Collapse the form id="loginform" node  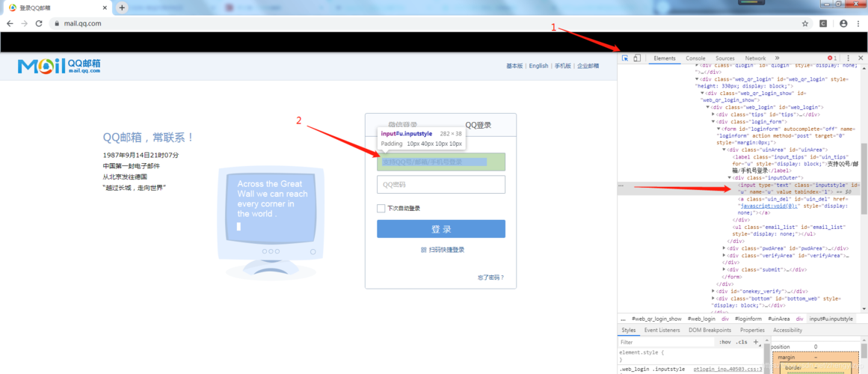(x=718, y=129)
